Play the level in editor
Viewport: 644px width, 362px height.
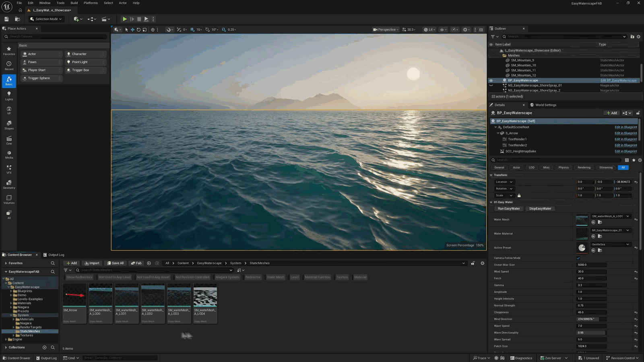point(125,19)
